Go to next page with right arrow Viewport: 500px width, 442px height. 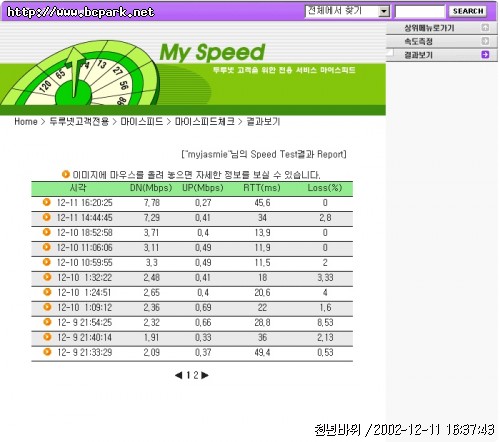205,375
